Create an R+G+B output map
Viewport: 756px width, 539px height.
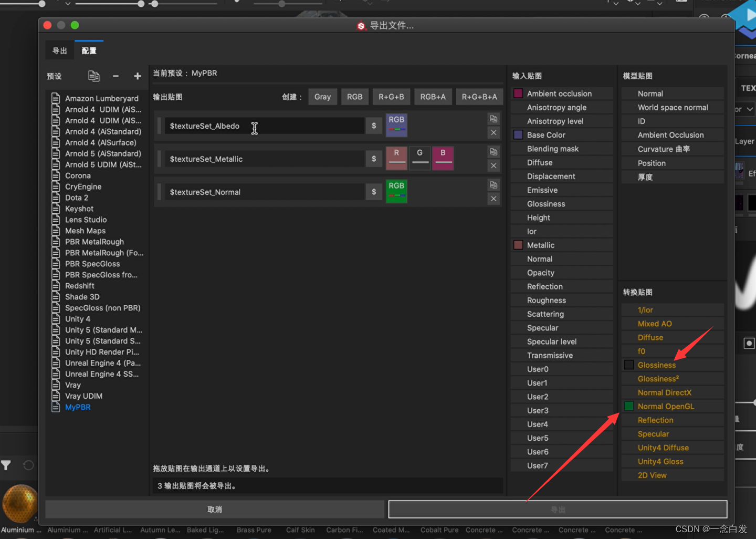tap(391, 97)
